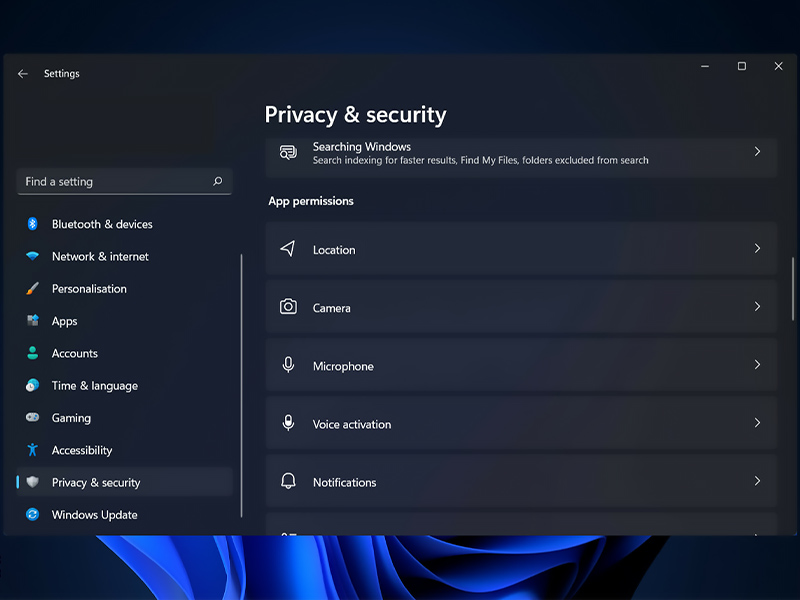Click the Network & internet wifi icon
800x600 pixels.
tap(32, 257)
